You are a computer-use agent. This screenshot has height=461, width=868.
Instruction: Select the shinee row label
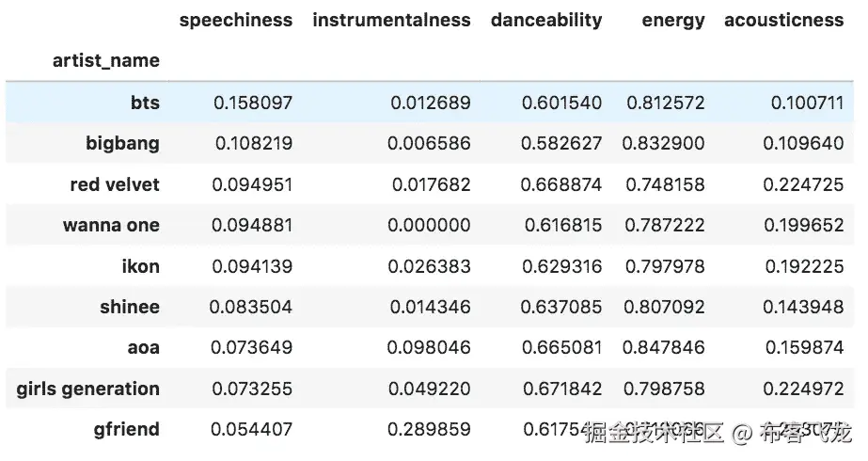coord(130,307)
